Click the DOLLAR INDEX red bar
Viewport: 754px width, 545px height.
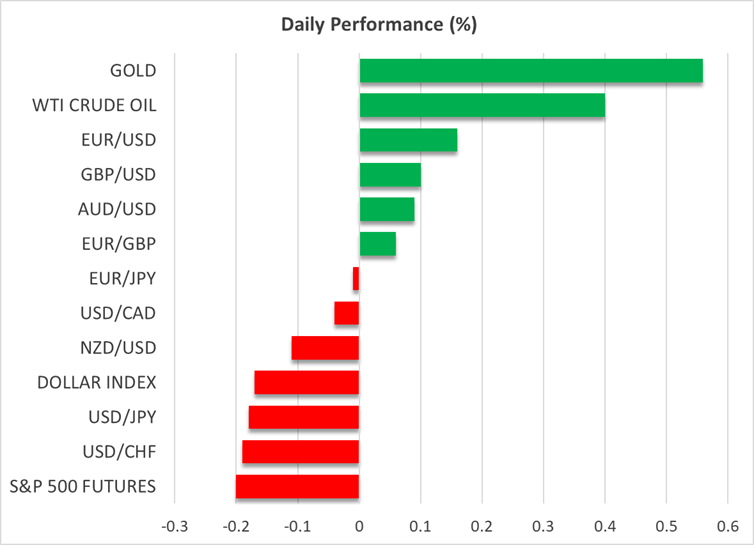tap(306, 383)
